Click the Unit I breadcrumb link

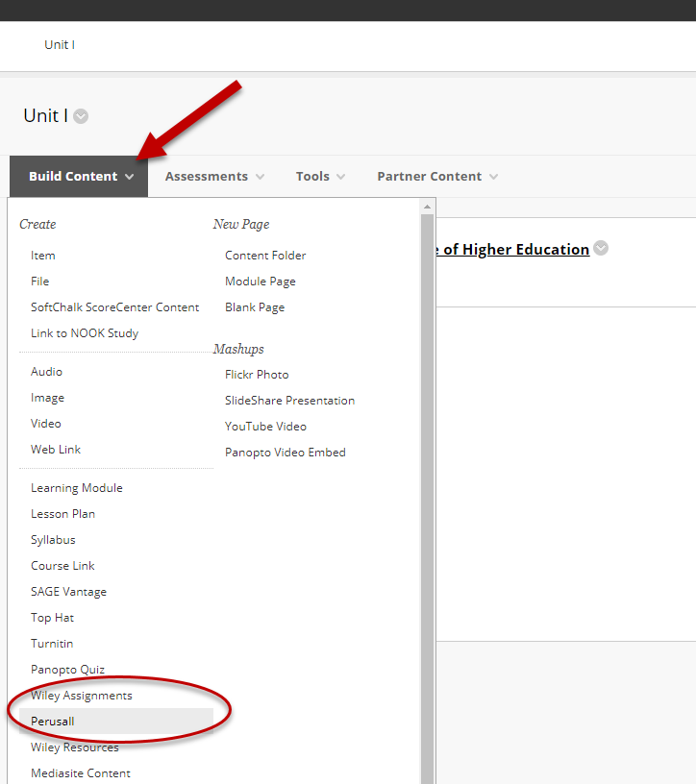pyautogui.click(x=60, y=45)
